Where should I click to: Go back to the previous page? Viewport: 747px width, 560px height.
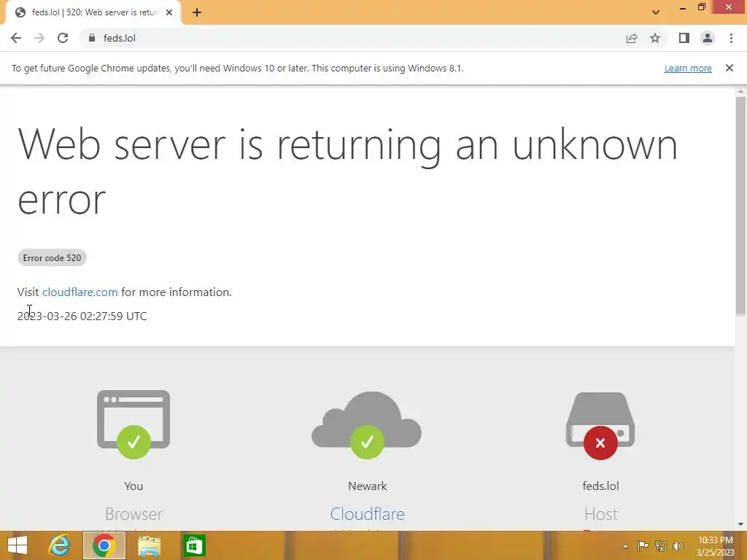click(16, 38)
